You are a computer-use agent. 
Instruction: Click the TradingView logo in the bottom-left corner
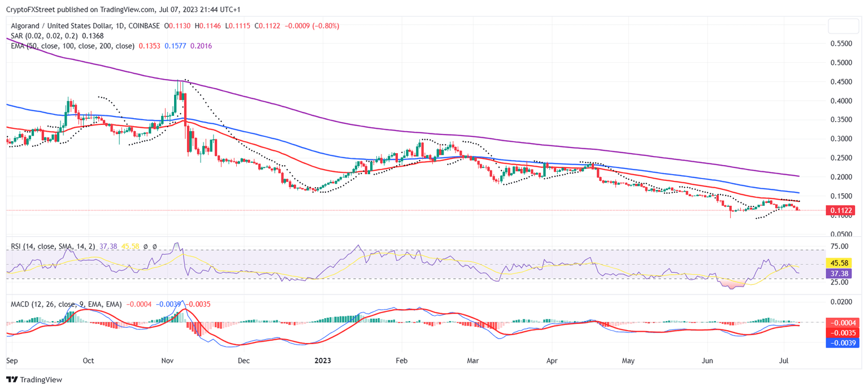(12, 379)
